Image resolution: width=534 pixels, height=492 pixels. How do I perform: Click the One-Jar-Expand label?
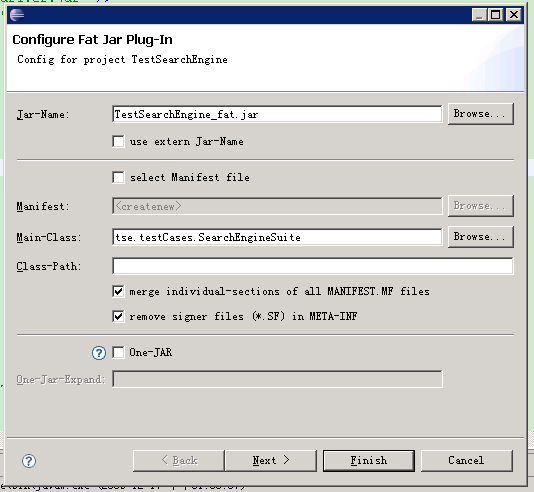(61, 379)
